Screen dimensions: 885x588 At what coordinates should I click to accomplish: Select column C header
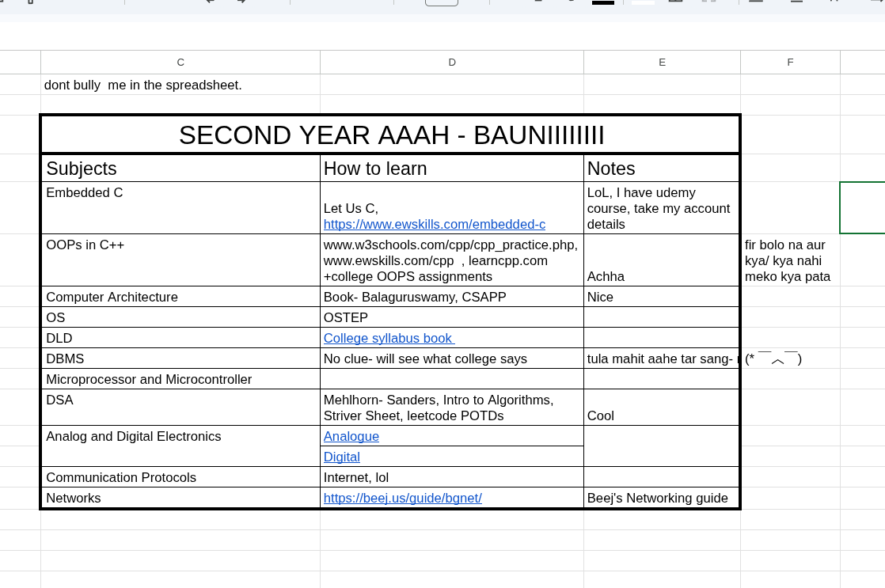point(180,62)
